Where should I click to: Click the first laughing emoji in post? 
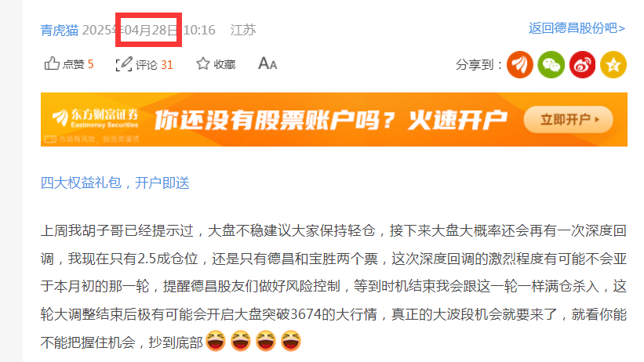[216, 341]
